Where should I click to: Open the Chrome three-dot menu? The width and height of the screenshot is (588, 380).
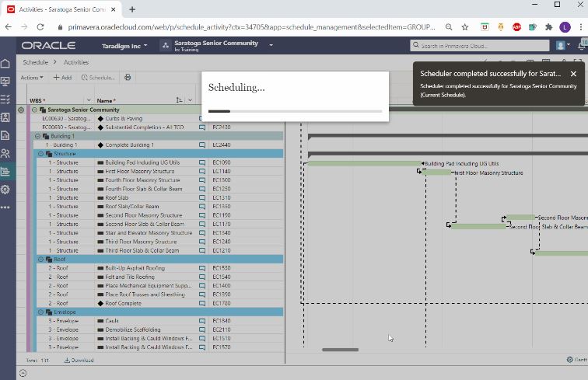point(581,27)
